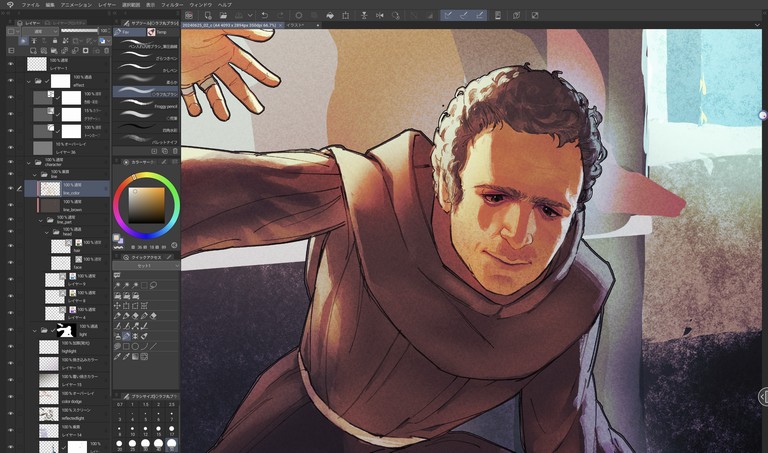
Task: Hide the line_color layer
Action: point(10,189)
